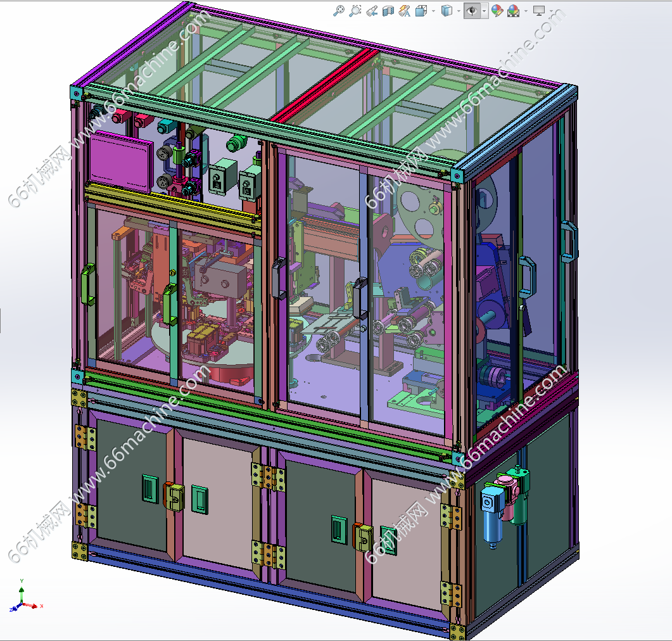672x641 pixels.
Task: Click the Display Style icon
Action: tap(447, 11)
